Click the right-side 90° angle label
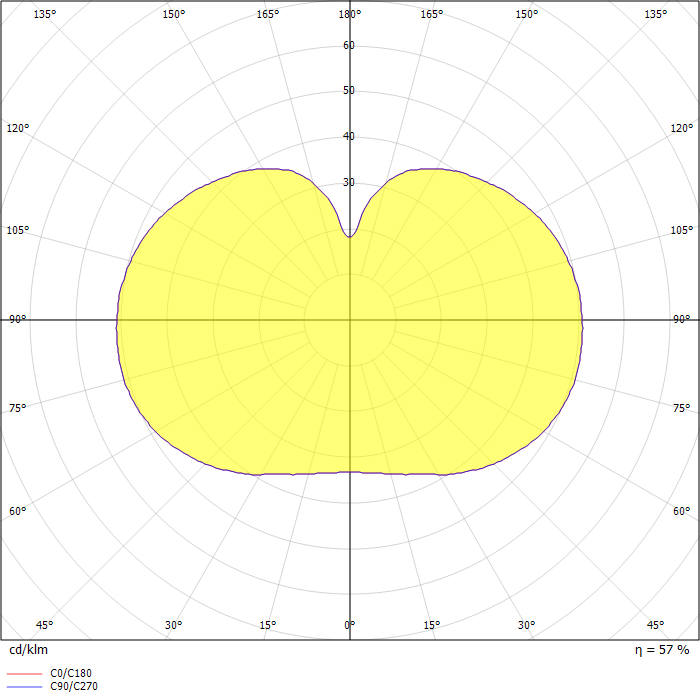The image size is (700, 700). click(x=682, y=319)
